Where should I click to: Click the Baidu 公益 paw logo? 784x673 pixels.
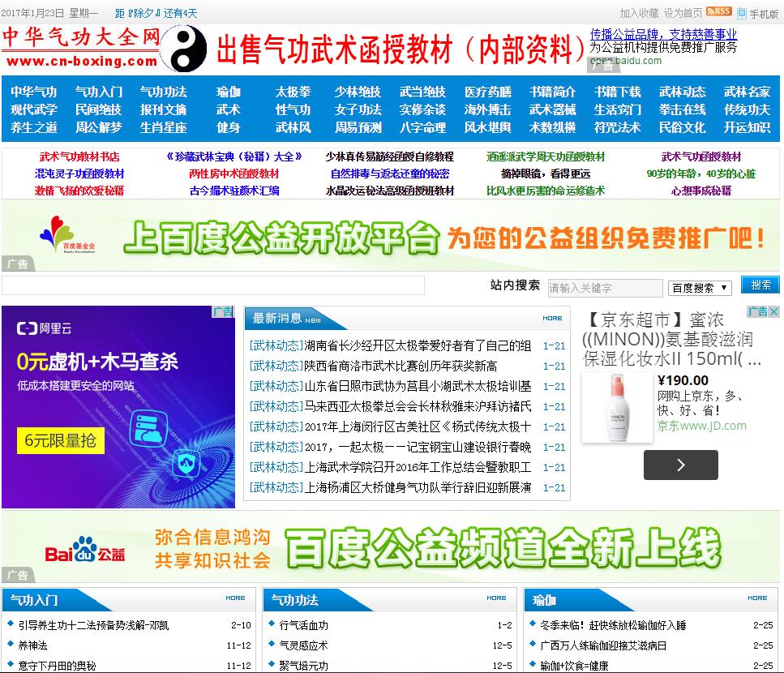click(84, 549)
